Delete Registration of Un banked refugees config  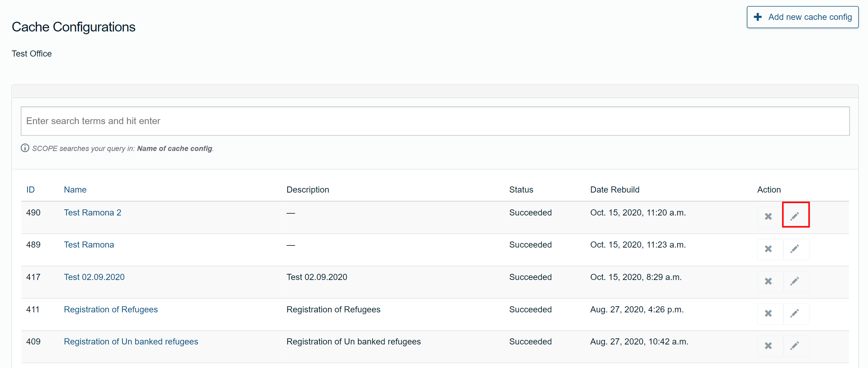tap(768, 345)
